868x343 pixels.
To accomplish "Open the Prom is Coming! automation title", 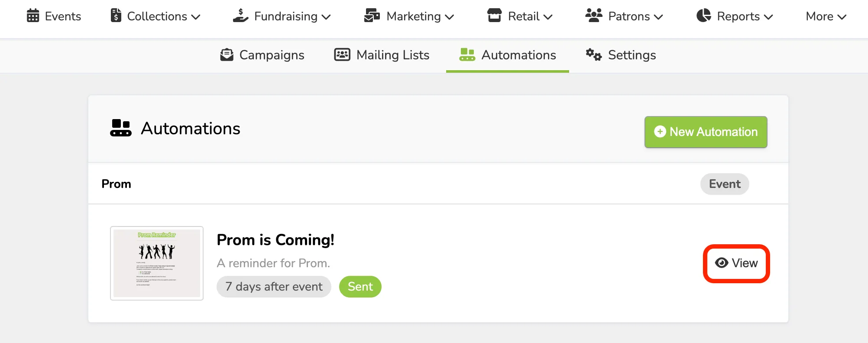I will [275, 240].
